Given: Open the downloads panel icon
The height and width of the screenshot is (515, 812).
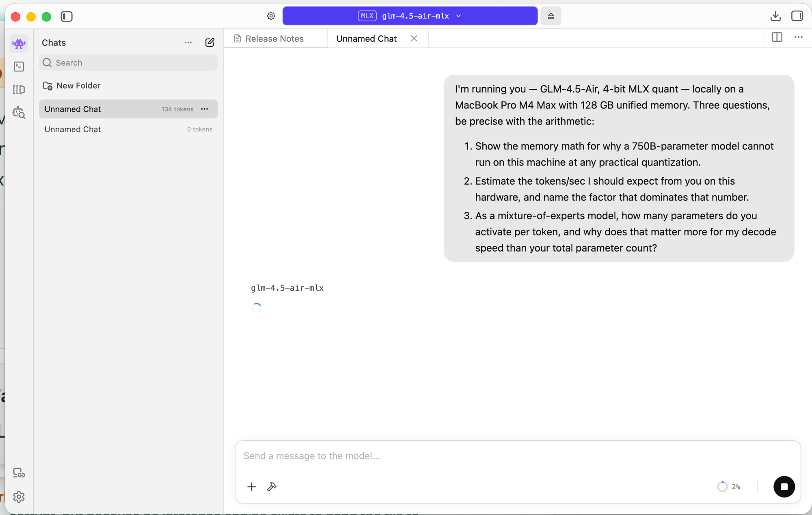Looking at the screenshot, I should click(775, 16).
